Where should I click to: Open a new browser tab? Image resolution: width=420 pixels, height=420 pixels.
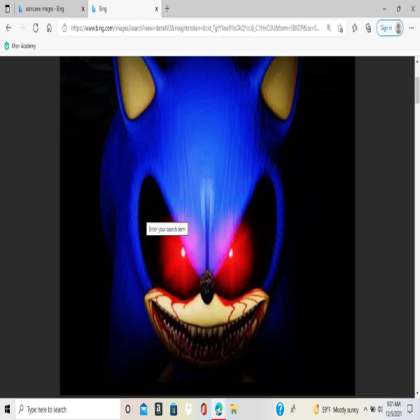click(x=167, y=9)
